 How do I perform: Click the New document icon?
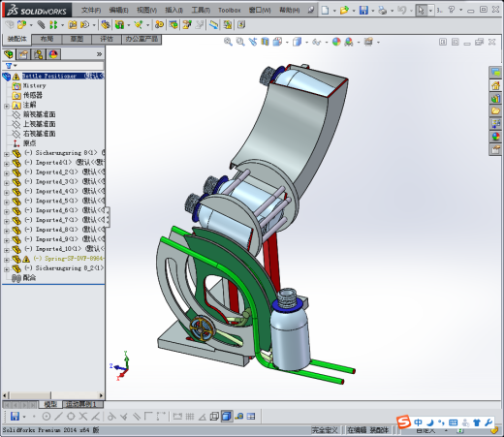coord(325,10)
